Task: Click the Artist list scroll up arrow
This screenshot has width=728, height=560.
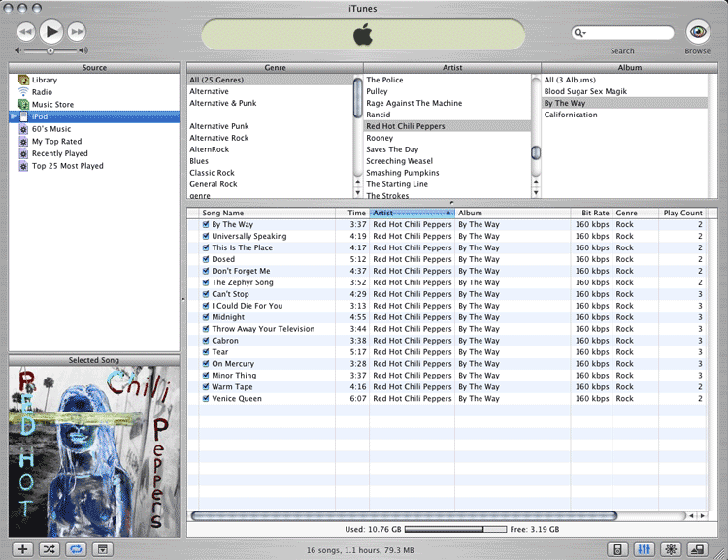Action: pos(536,182)
